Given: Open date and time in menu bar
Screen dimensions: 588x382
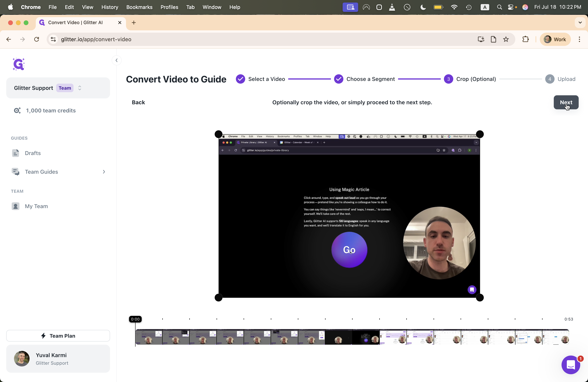Looking at the screenshot, I should [x=558, y=7].
